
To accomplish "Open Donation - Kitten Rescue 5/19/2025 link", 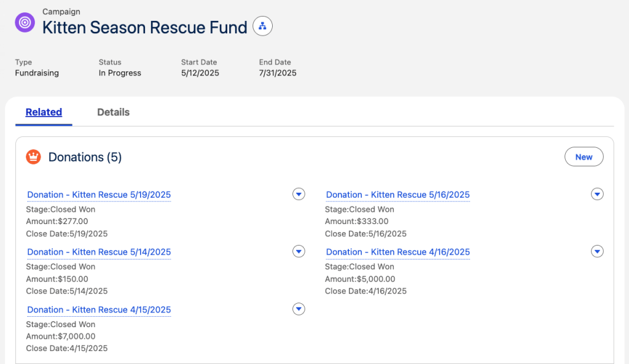I will pos(99,195).
